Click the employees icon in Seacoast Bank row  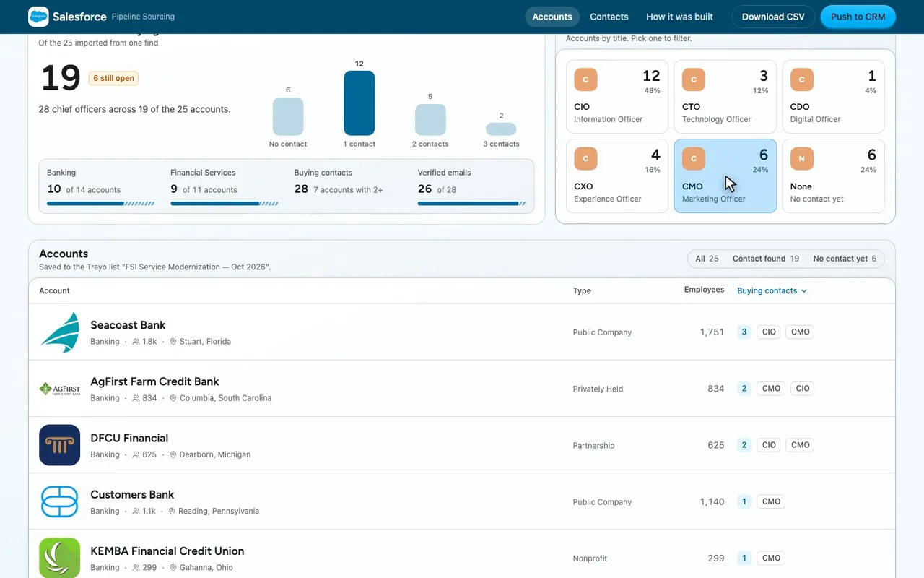point(136,342)
